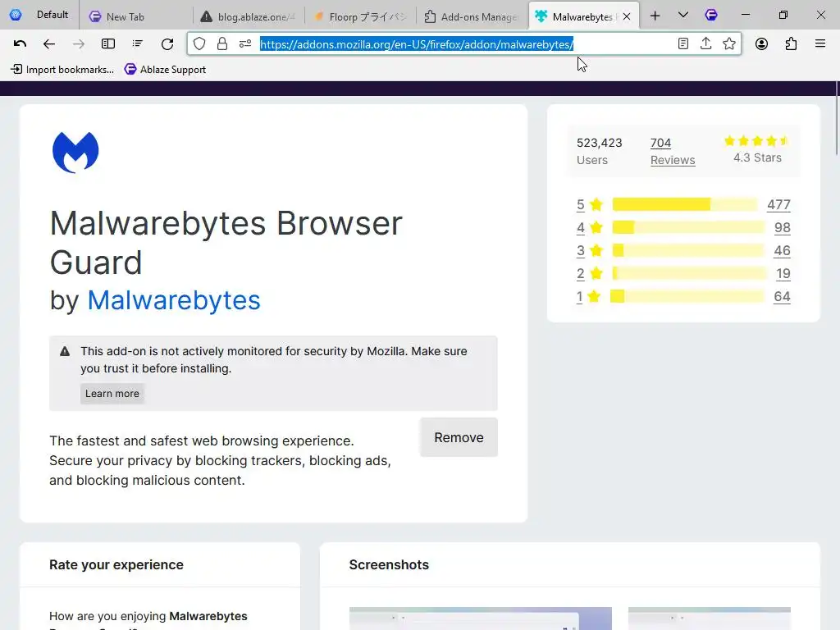Click the "523,423" users count

point(599,143)
